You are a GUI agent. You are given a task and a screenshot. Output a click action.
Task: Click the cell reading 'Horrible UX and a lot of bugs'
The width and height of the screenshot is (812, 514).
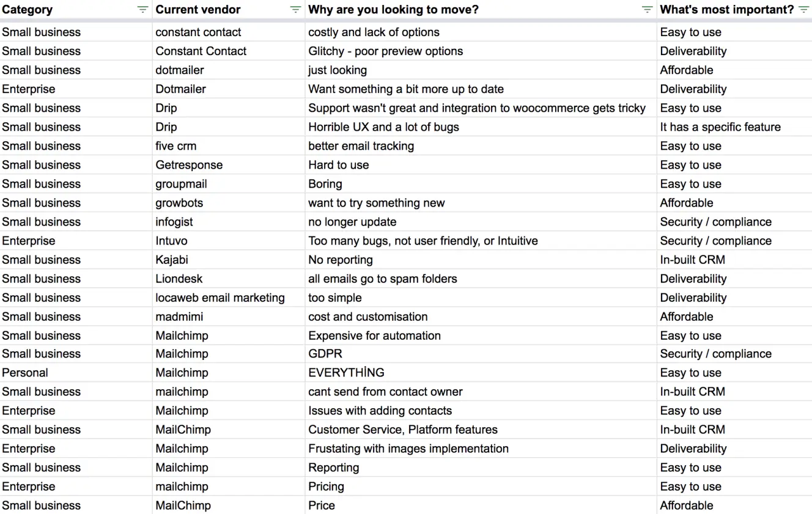[x=383, y=127]
